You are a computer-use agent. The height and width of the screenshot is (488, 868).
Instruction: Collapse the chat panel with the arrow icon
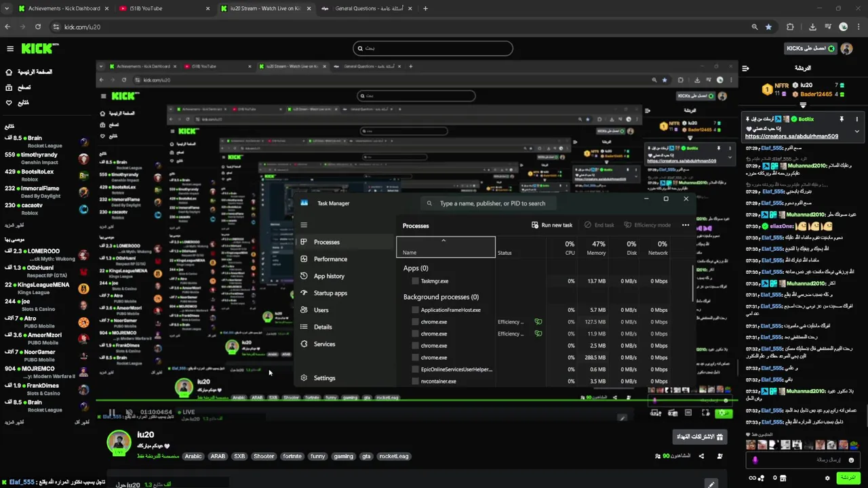pos(745,68)
